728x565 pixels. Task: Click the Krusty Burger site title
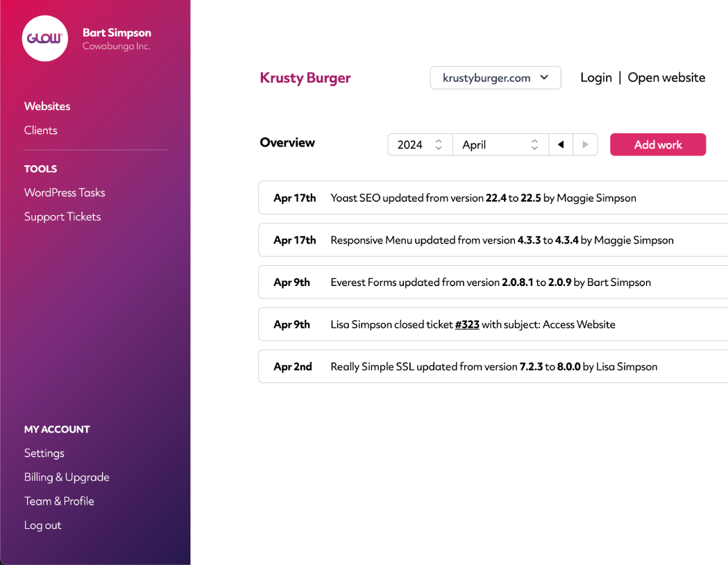pos(305,78)
